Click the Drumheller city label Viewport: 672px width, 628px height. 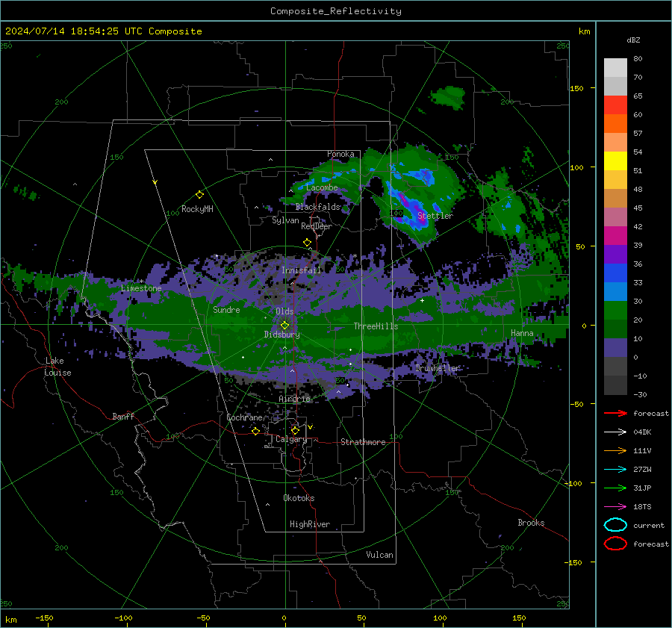[x=438, y=368]
